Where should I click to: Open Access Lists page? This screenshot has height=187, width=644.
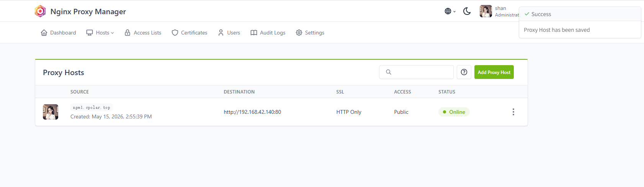click(x=143, y=33)
